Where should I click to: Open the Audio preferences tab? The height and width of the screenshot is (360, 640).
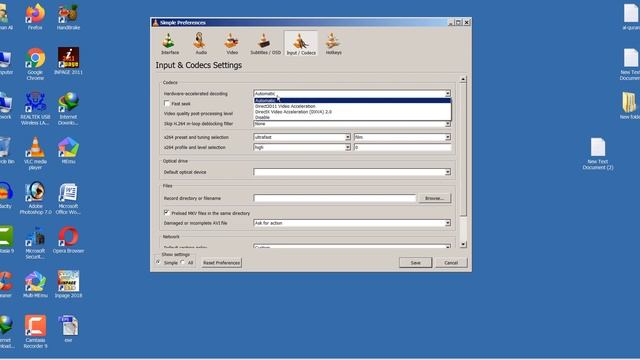point(200,44)
